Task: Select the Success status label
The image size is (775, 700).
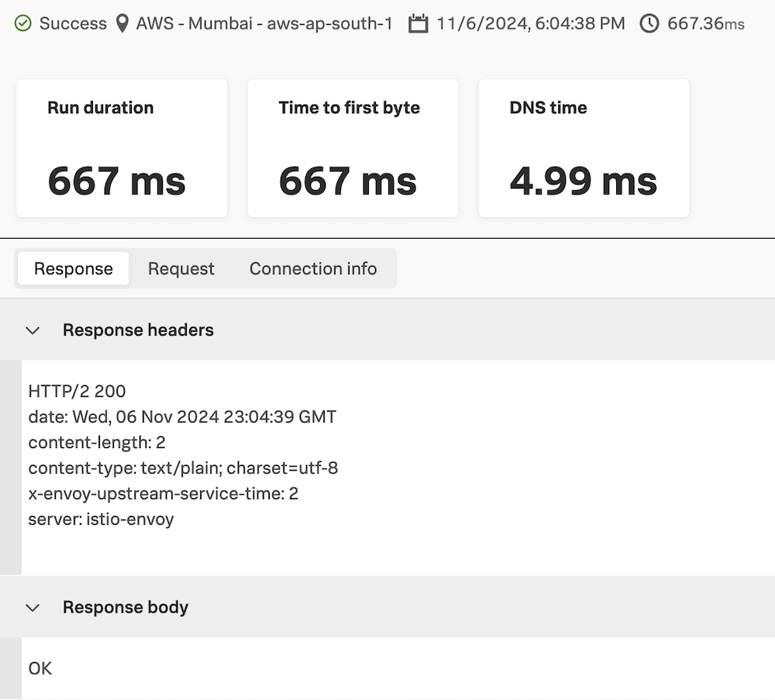Action: click(73, 23)
